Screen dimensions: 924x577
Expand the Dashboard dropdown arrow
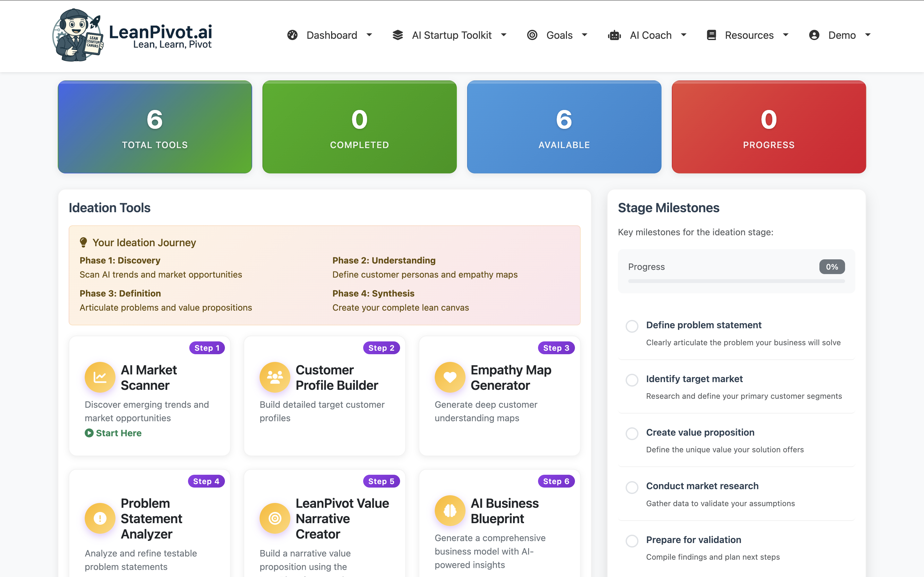369,35
